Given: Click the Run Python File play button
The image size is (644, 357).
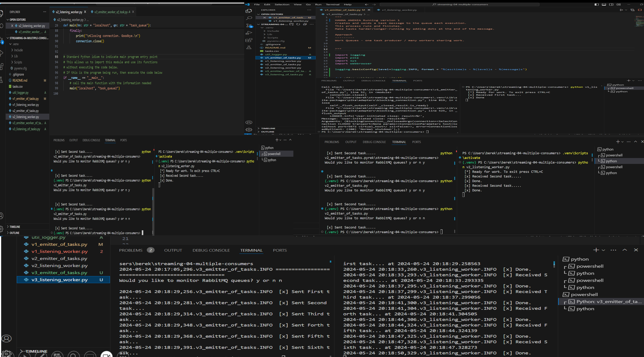Looking at the screenshot, I should (x=621, y=10).
